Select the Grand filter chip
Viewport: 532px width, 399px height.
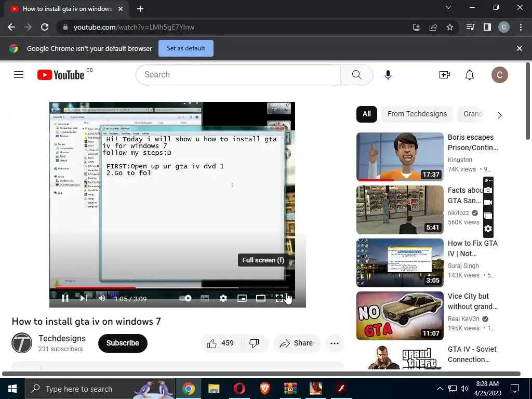(x=473, y=114)
